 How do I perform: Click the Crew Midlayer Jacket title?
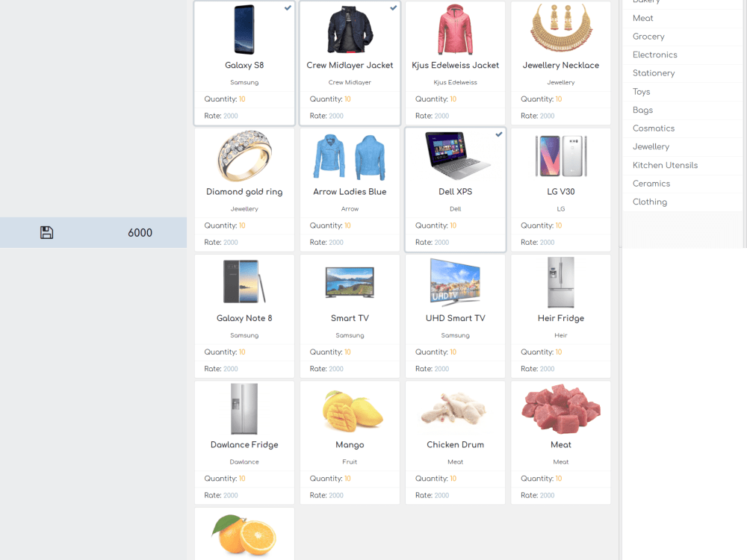pyautogui.click(x=350, y=65)
